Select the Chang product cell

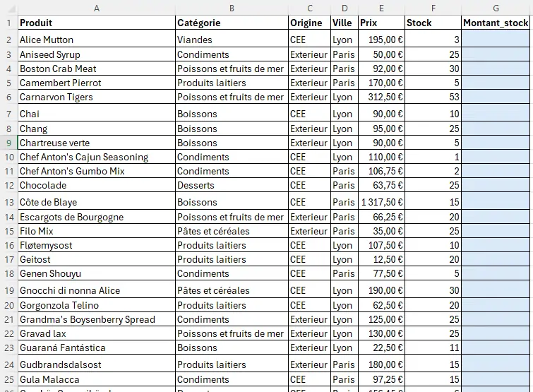(97, 129)
